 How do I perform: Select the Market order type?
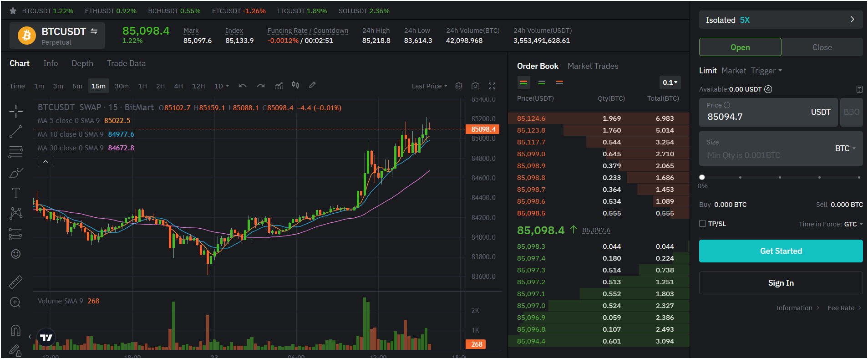point(734,71)
